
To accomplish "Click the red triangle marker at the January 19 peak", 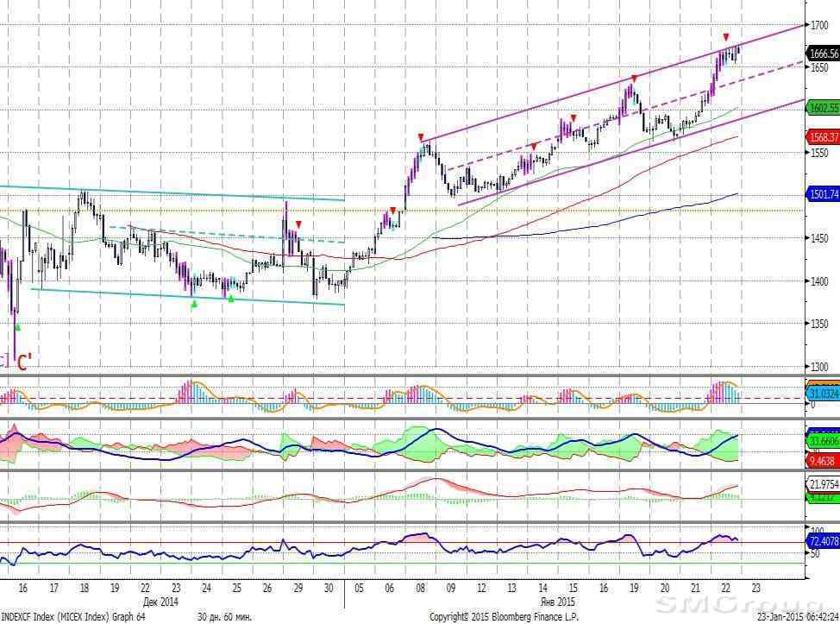I will pyautogui.click(x=634, y=79).
